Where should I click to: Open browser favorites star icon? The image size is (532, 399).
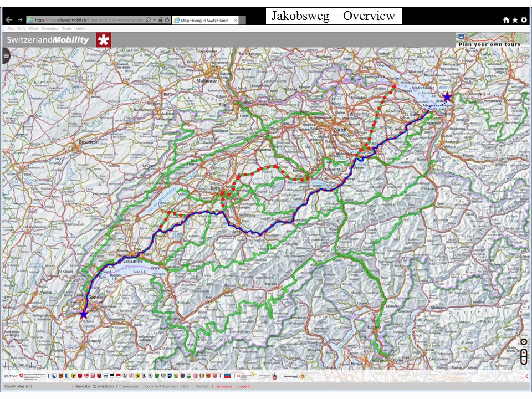(x=515, y=20)
